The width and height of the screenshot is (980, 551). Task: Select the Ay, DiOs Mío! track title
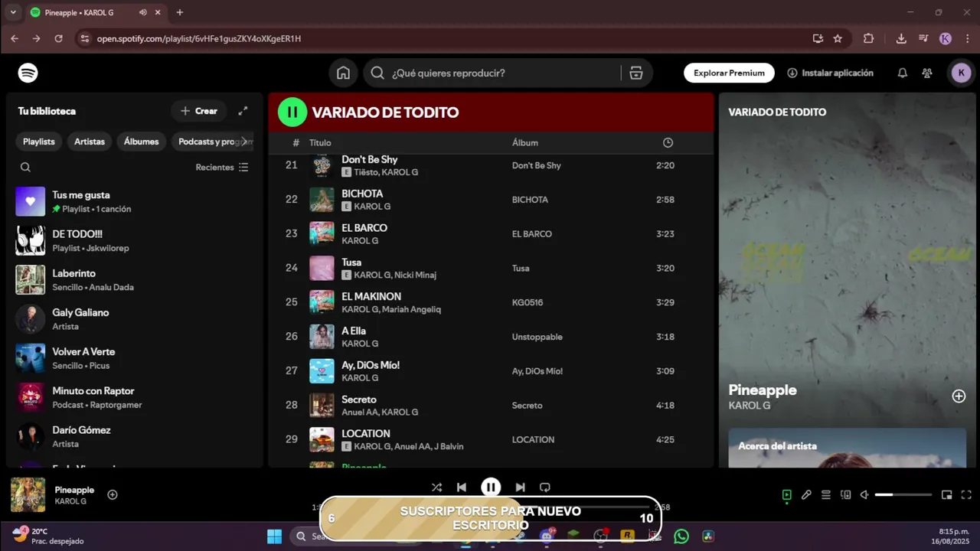(371, 365)
